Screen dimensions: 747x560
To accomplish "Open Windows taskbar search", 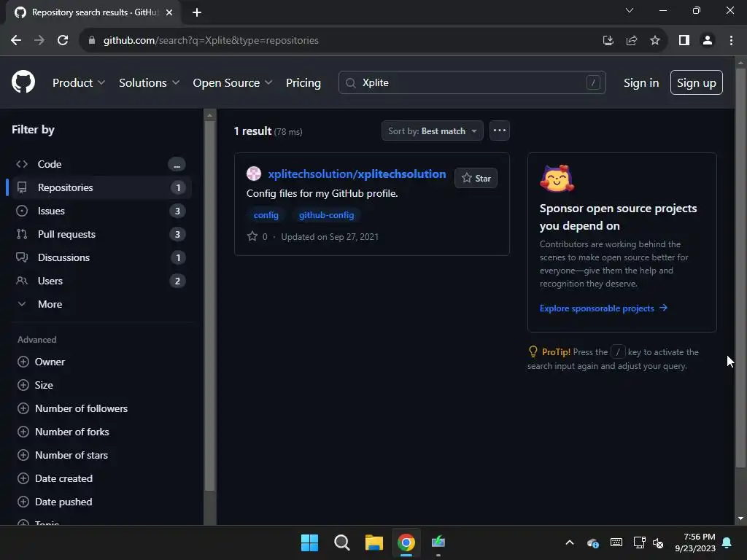I will [x=341, y=542].
